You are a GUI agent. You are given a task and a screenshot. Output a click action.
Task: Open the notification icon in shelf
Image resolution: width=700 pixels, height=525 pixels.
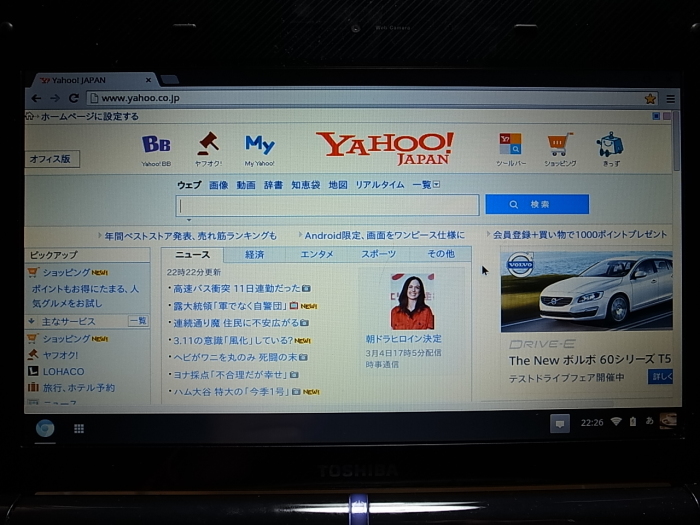pos(560,423)
